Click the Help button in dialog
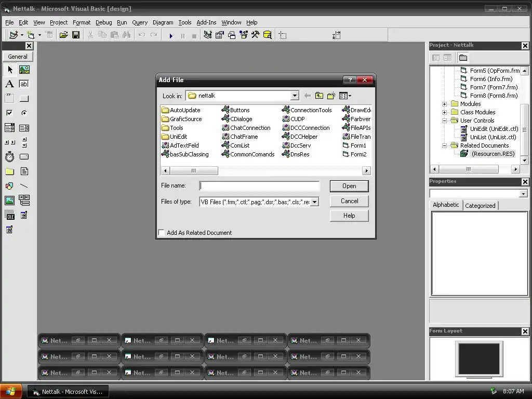532x399 pixels. pyautogui.click(x=349, y=216)
